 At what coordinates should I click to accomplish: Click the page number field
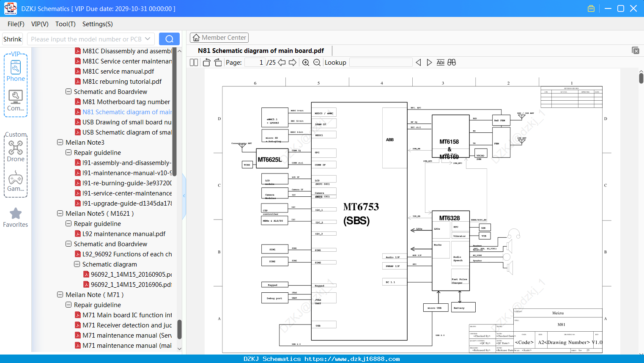tap(255, 63)
